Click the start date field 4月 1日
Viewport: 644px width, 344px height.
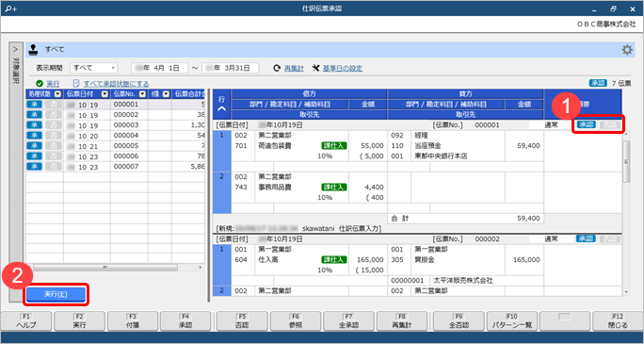pos(159,68)
